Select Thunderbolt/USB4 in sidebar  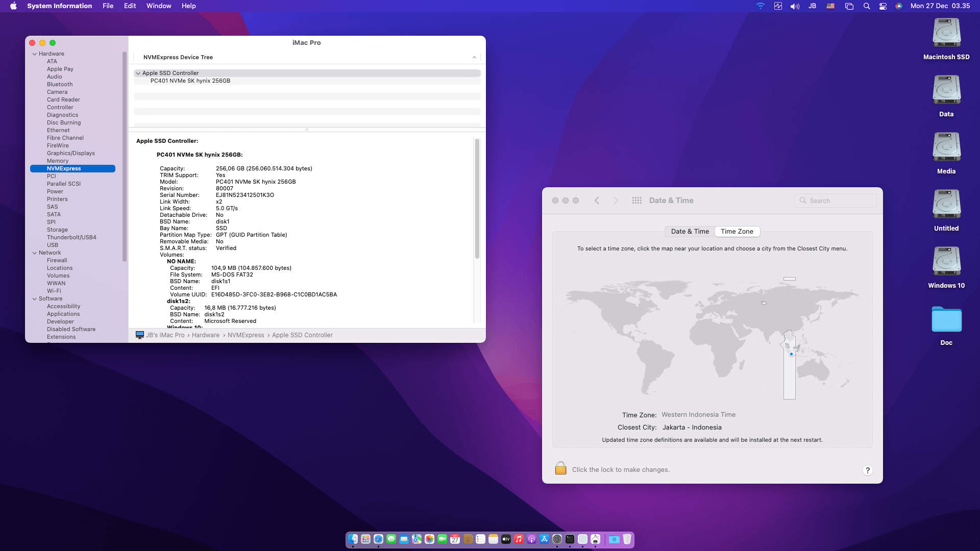point(71,237)
